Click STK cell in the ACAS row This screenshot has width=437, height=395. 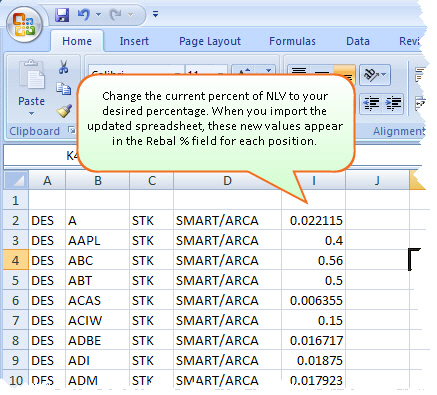tap(152, 300)
